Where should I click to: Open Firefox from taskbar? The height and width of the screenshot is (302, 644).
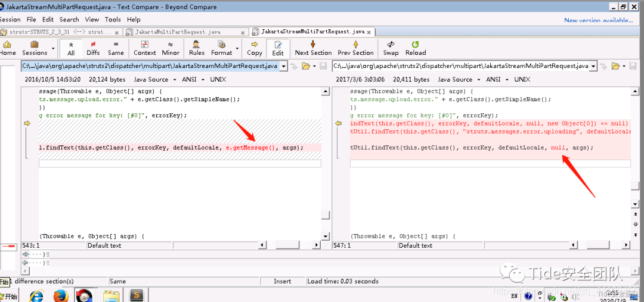[61, 295]
